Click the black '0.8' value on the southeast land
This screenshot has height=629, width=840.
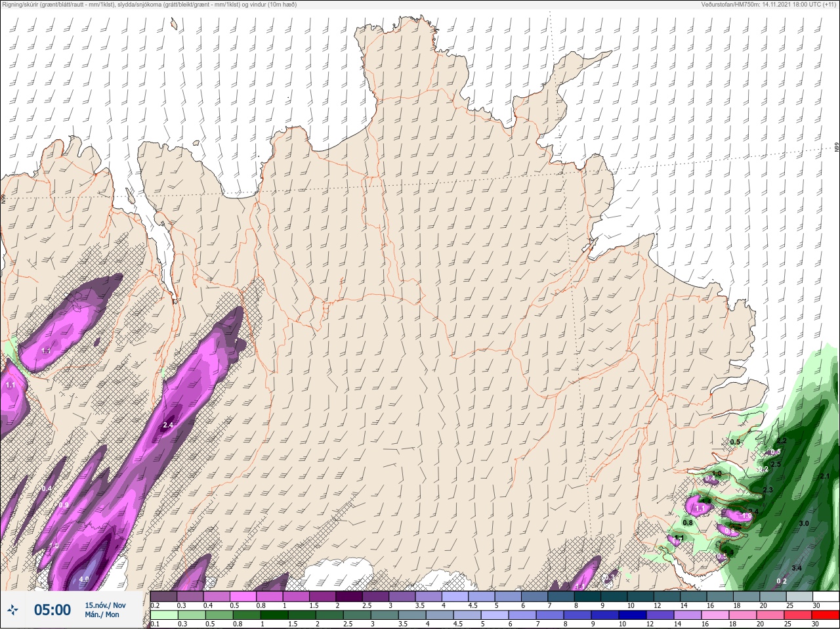(687, 523)
